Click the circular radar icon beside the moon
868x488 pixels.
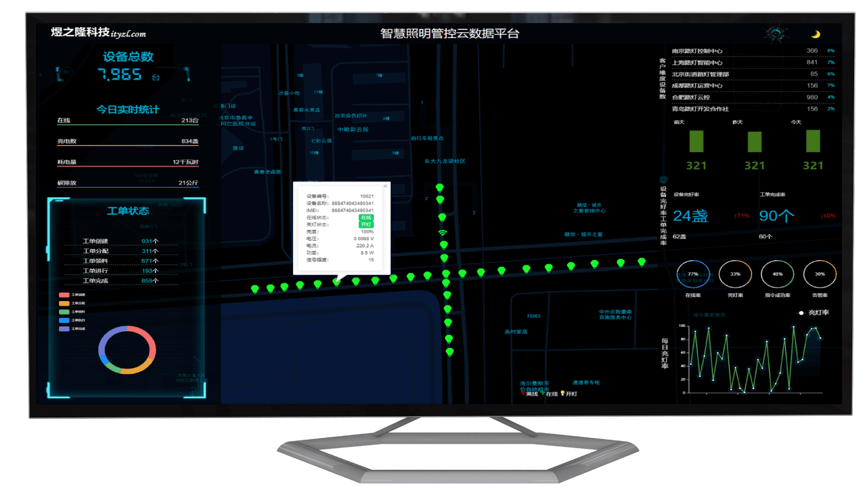[x=775, y=33]
